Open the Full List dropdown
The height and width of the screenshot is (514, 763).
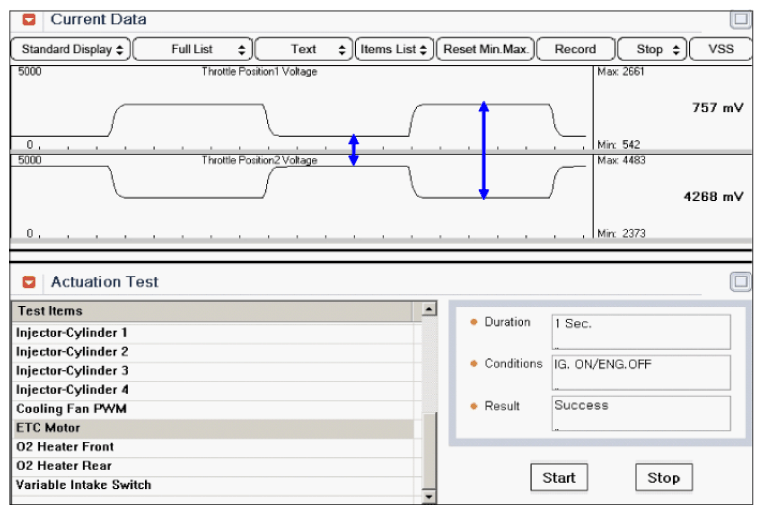point(193,49)
